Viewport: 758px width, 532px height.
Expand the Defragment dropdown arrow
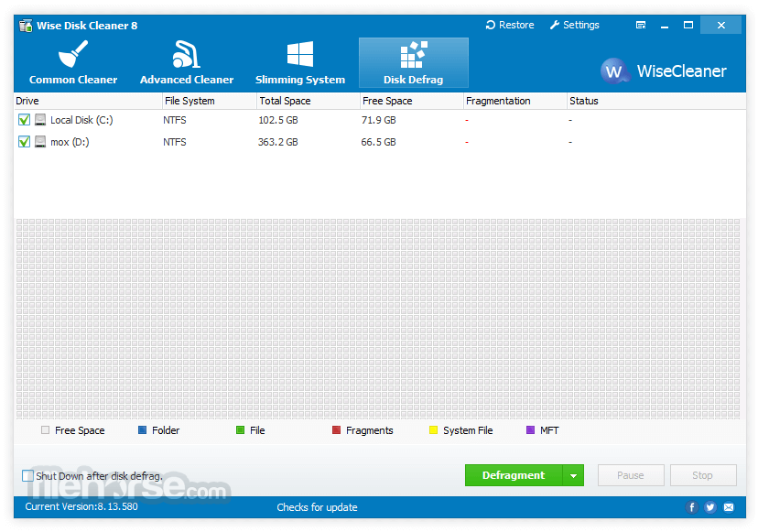click(573, 475)
